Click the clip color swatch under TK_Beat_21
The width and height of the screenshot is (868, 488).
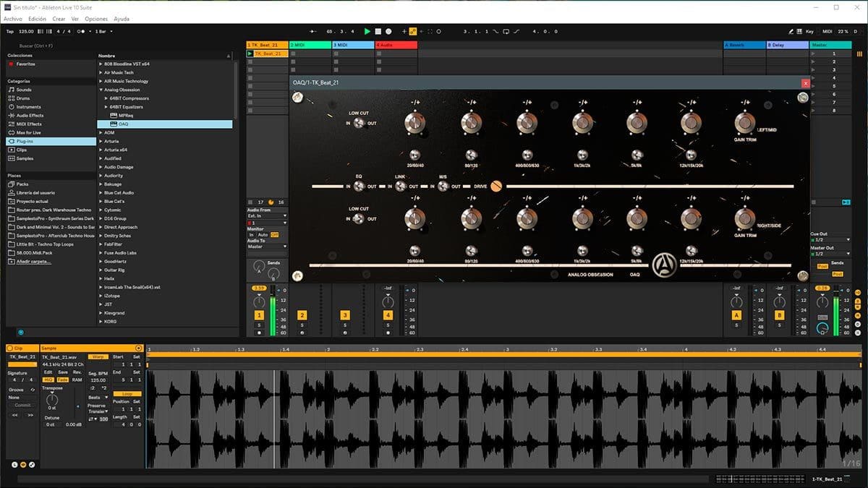[22, 364]
